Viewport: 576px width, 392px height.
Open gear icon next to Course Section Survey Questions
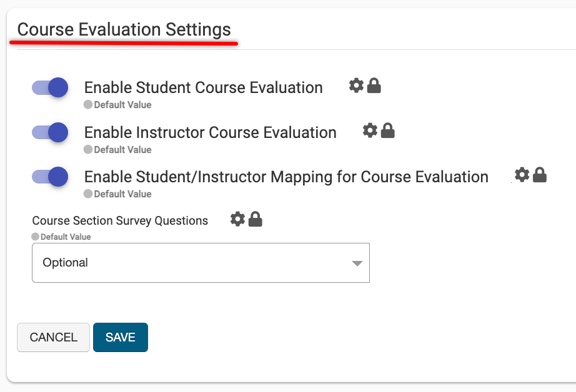coord(237,219)
